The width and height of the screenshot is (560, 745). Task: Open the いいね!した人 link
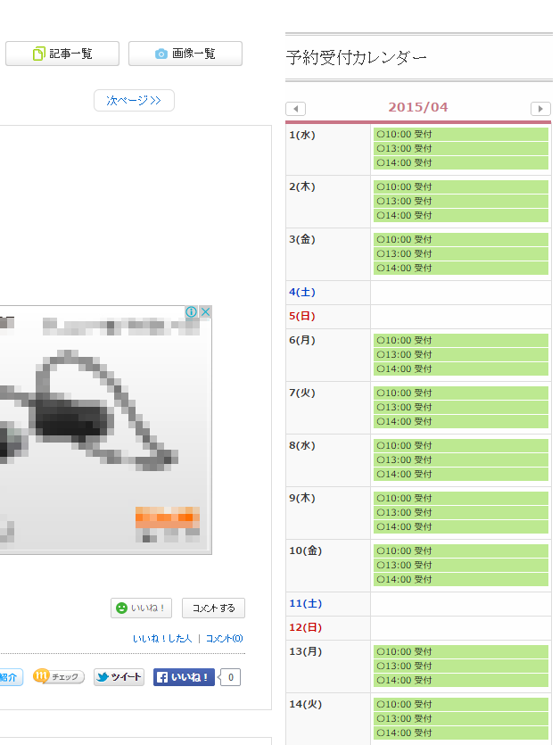162,639
